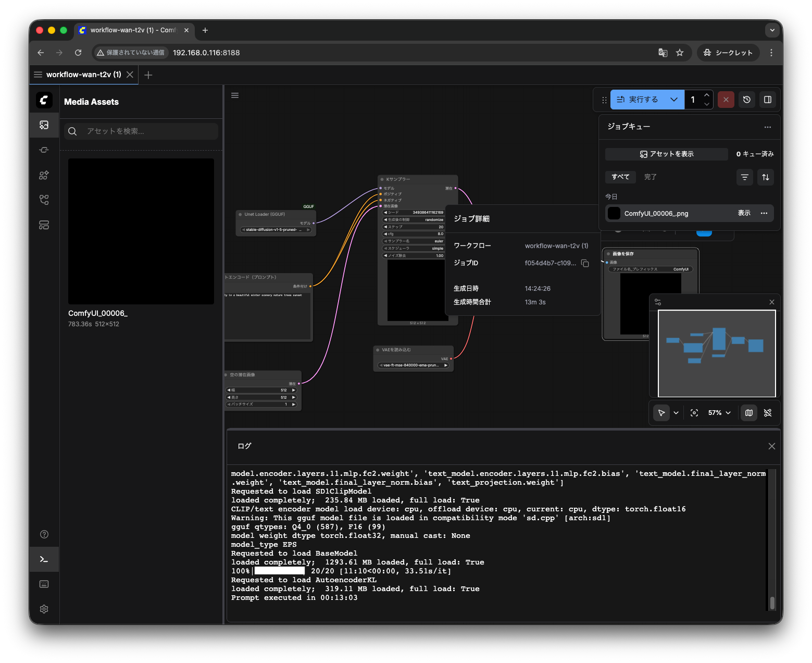
Task: Toggle the minimap visibility button
Action: (749, 413)
